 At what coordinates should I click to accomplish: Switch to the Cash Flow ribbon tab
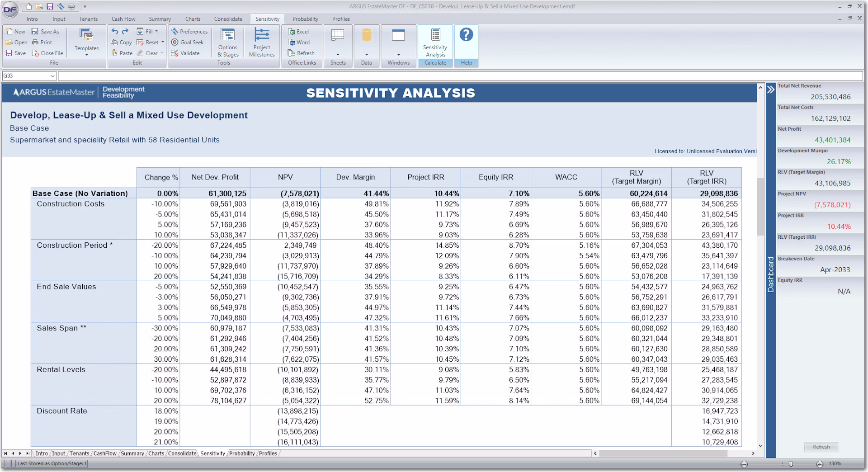pyautogui.click(x=123, y=19)
